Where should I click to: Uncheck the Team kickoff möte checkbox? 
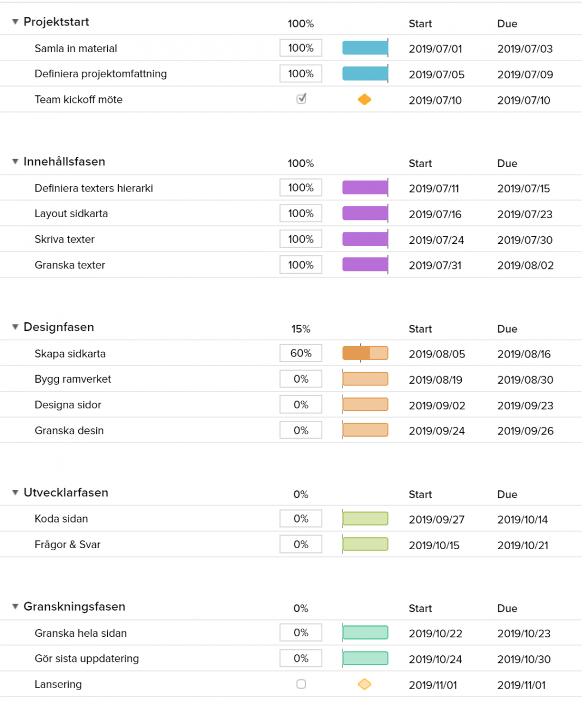(301, 99)
